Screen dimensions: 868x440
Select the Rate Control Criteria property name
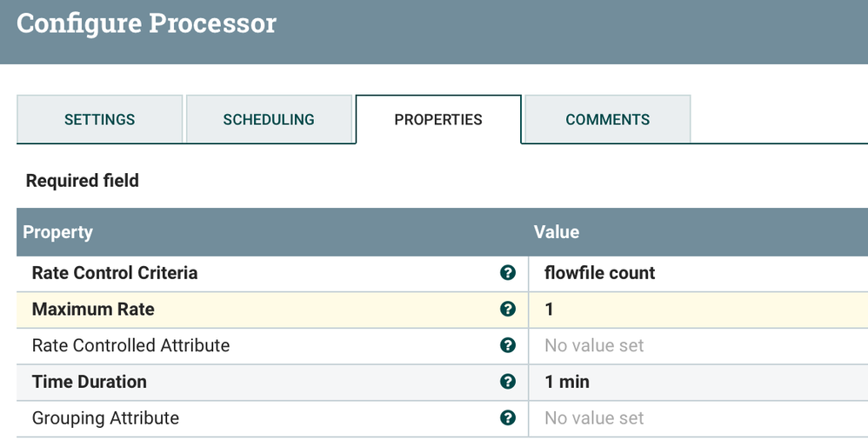coord(115,273)
